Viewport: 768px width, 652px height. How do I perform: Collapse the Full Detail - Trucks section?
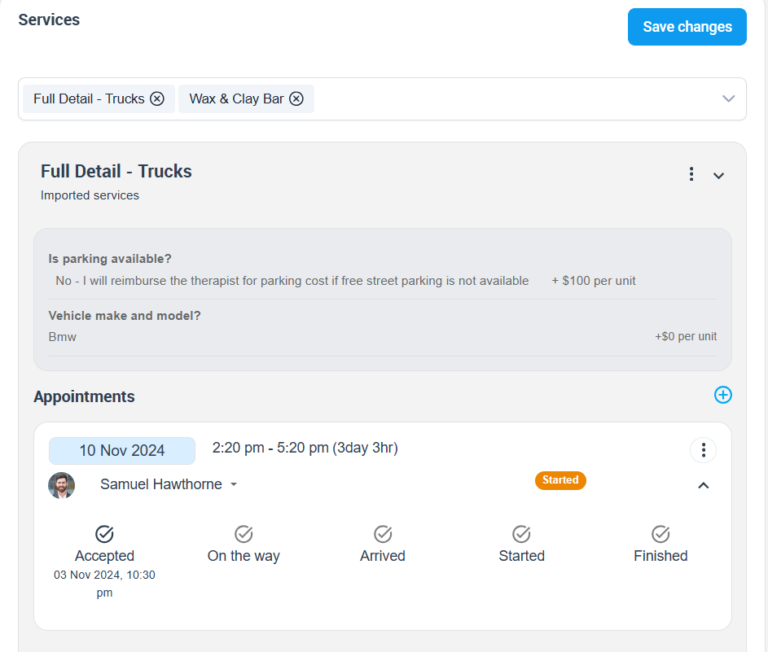pos(718,176)
